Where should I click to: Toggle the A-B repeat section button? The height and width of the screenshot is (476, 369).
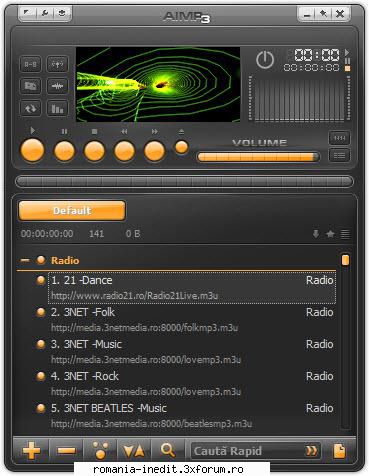[31, 64]
